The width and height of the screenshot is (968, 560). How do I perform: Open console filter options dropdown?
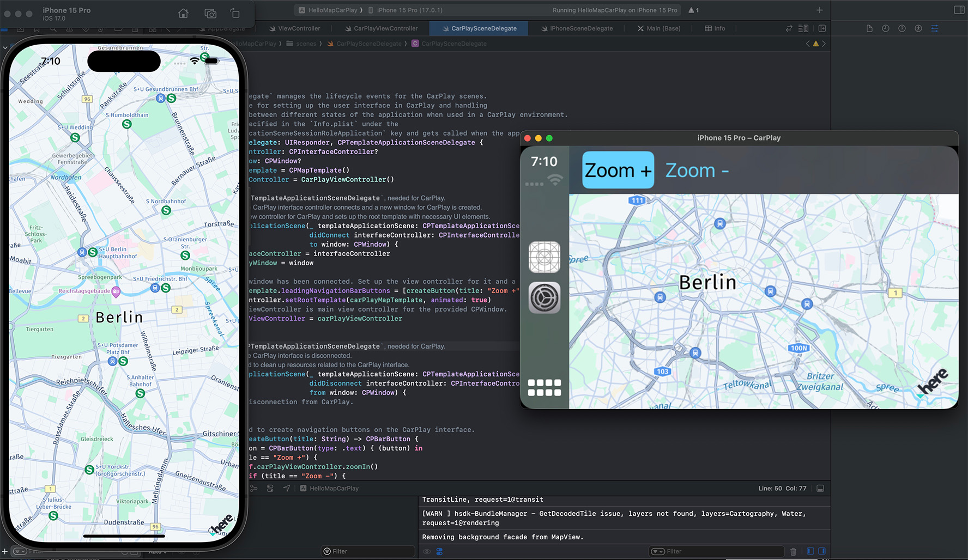[x=658, y=551]
